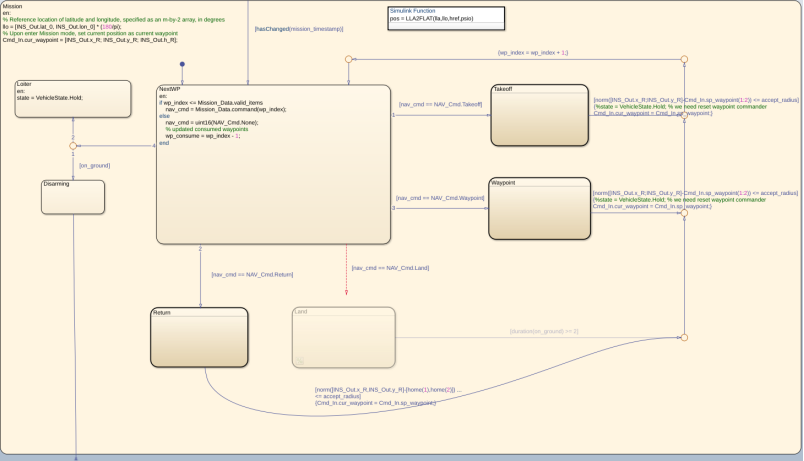Click the small icon inside Land state
The width and height of the screenshot is (804, 461).
coord(300,360)
